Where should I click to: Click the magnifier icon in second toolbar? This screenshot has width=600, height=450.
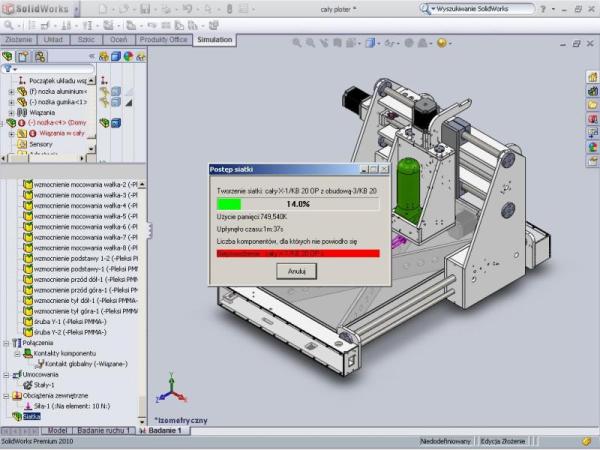pos(8,26)
